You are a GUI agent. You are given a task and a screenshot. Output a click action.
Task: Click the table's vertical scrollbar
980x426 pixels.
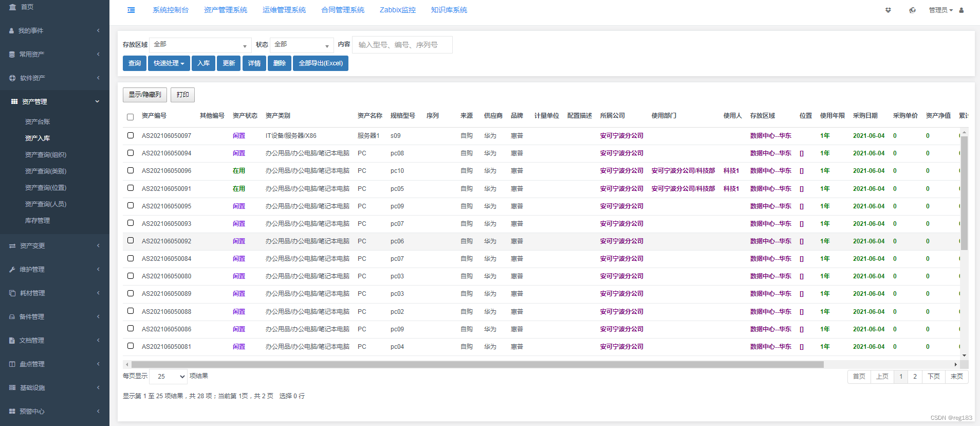pos(964,193)
